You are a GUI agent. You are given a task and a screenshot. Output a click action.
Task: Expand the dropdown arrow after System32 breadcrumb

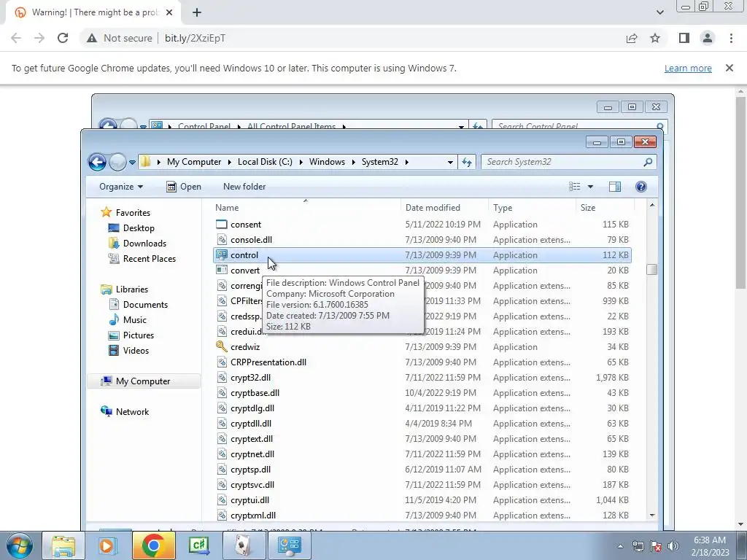click(x=406, y=162)
